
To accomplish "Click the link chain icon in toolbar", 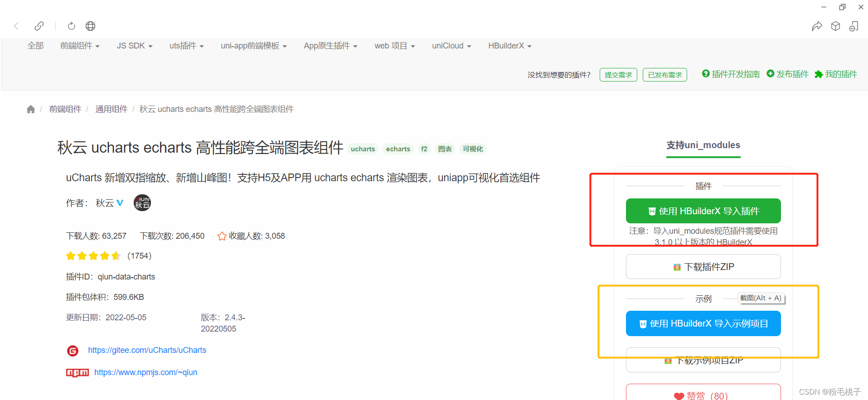I will coord(39,26).
